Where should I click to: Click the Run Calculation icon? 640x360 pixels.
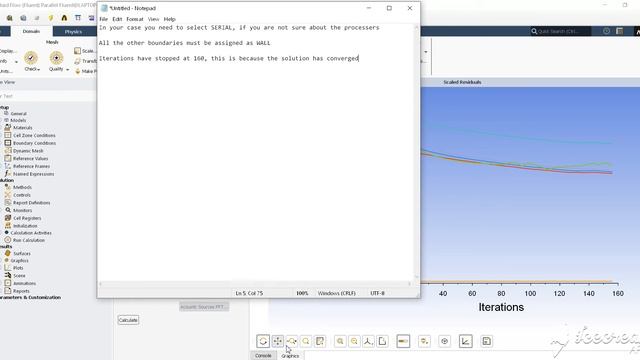coord(7,240)
